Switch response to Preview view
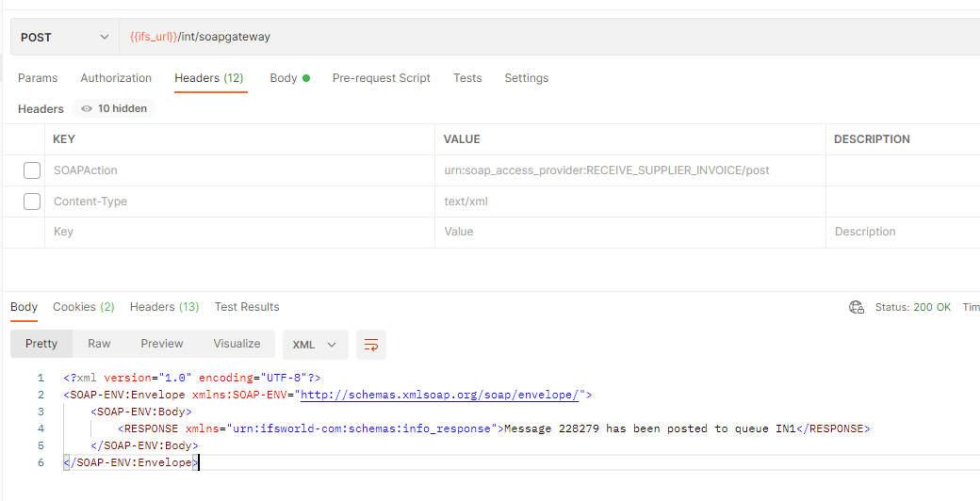The image size is (980, 501). point(162,344)
